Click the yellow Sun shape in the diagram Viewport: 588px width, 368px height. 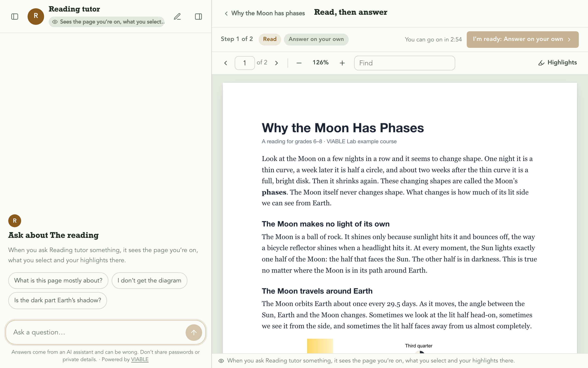click(x=320, y=346)
